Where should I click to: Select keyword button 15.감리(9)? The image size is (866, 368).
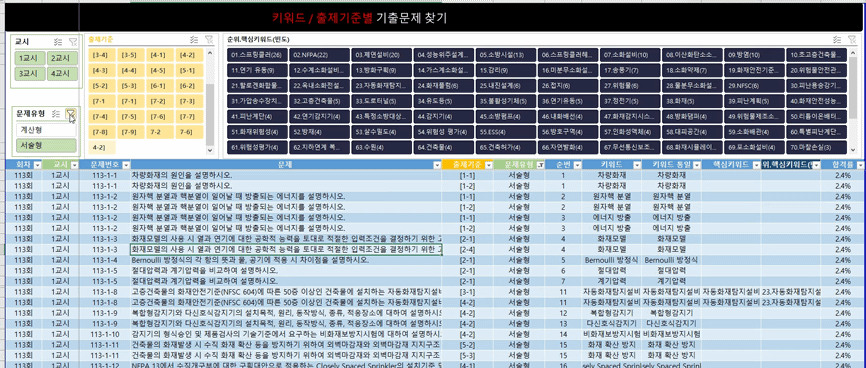[x=505, y=70]
